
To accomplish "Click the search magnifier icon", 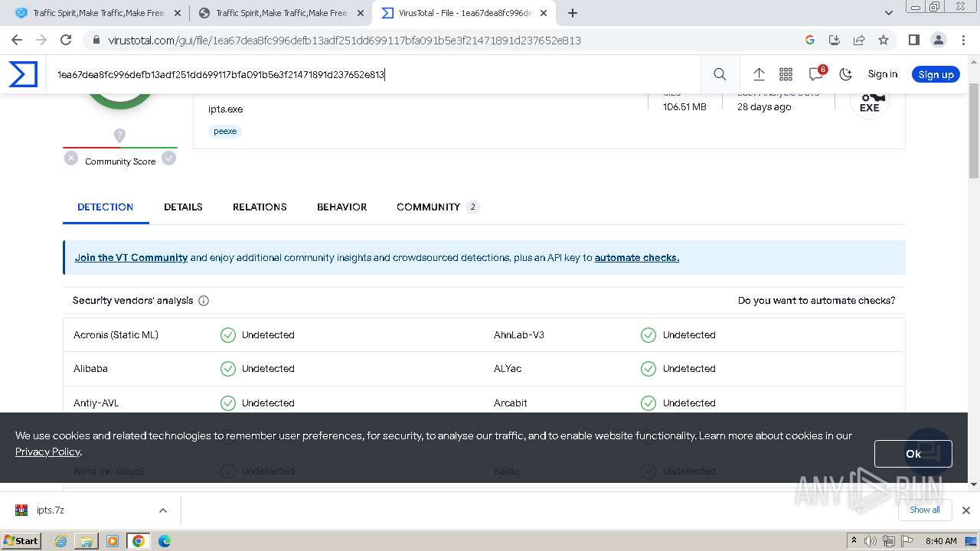I will pos(720,74).
